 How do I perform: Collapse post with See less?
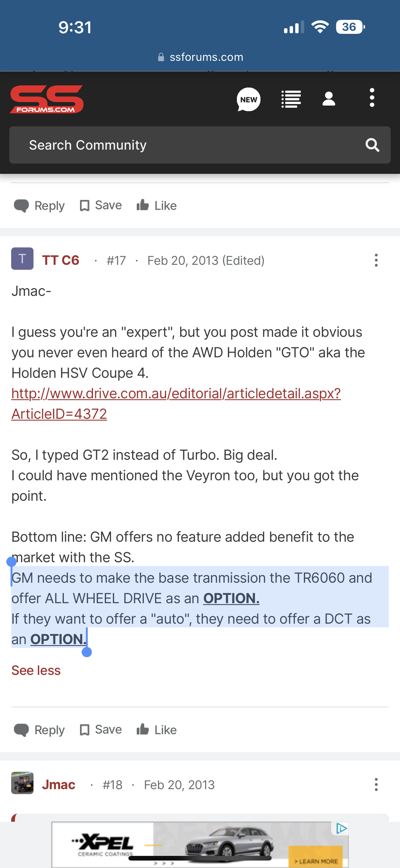click(36, 671)
